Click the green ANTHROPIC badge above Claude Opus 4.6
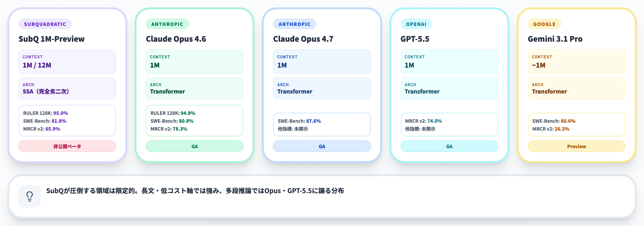 (167, 24)
